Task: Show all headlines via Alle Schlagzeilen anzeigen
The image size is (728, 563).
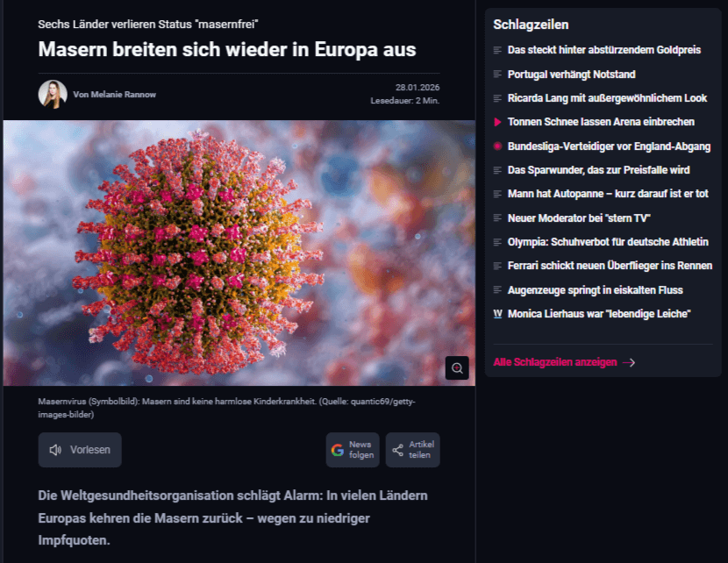Action: coord(555,362)
